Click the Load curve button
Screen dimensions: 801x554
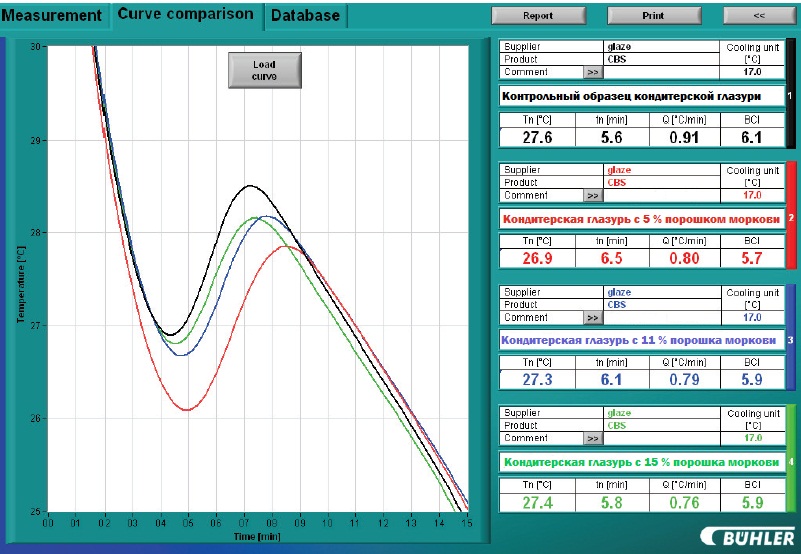click(x=264, y=70)
